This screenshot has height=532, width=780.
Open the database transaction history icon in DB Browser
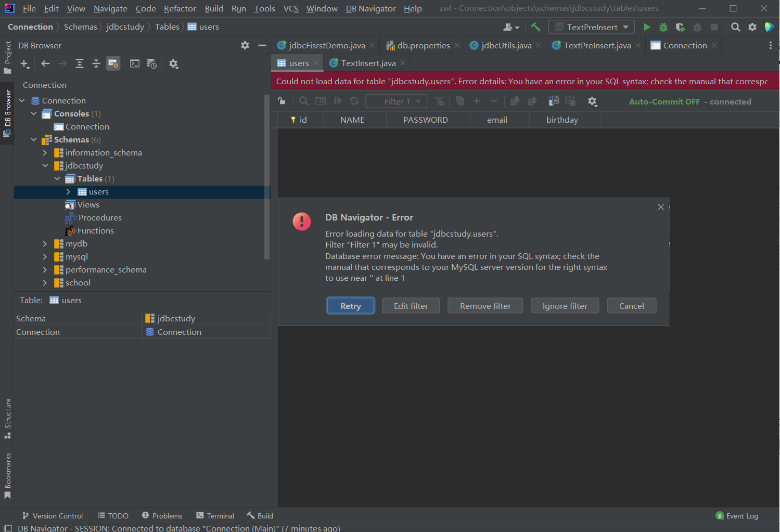(151, 63)
